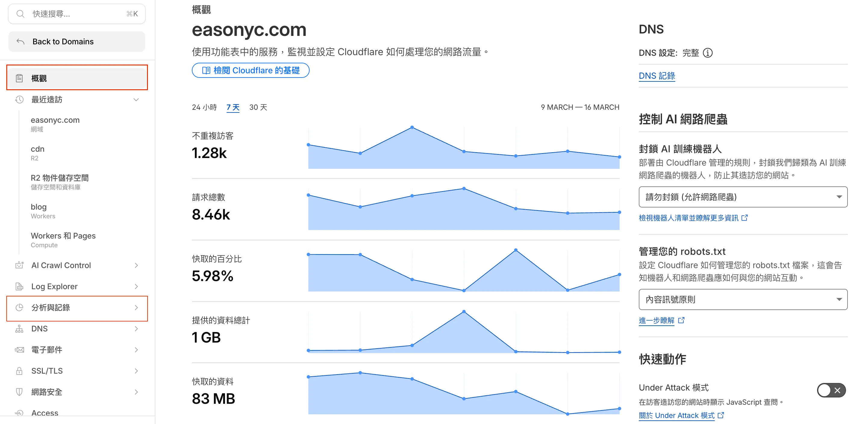This screenshot has height=424, width=868.
Task: Click the Log Explorer document icon
Action: pos(19,286)
